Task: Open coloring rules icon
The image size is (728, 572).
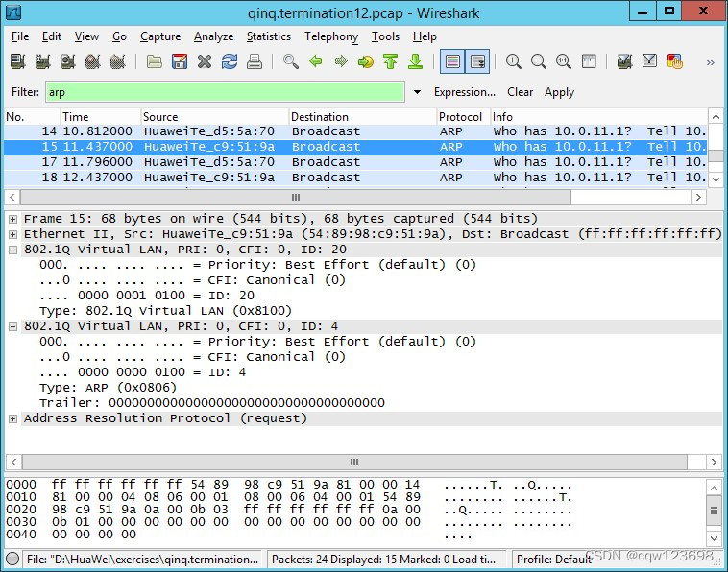Action: coord(674,61)
